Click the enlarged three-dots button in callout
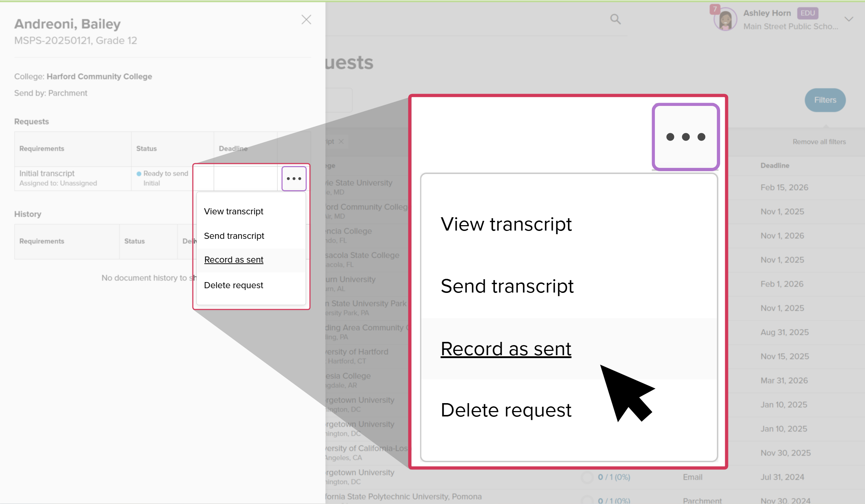The height and width of the screenshot is (504, 865). [x=686, y=137]
